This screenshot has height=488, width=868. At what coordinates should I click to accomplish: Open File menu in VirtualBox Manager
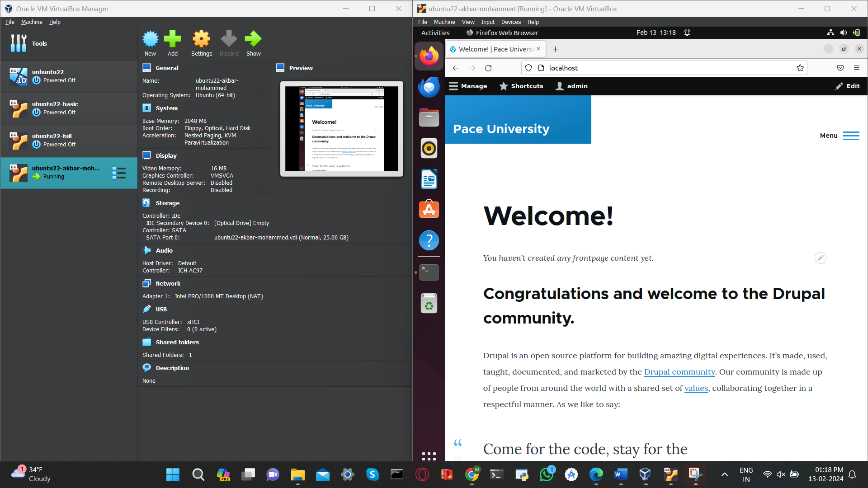coord(10,22)
